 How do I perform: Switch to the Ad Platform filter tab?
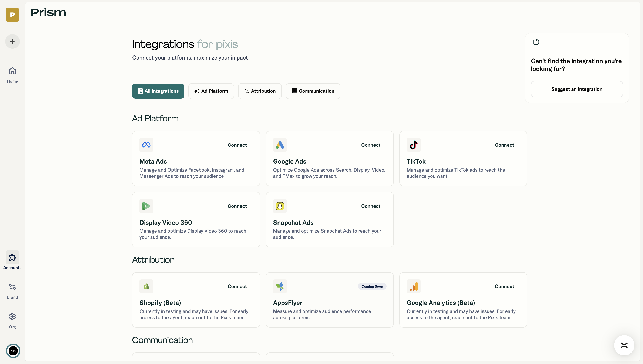pos(211,91)
